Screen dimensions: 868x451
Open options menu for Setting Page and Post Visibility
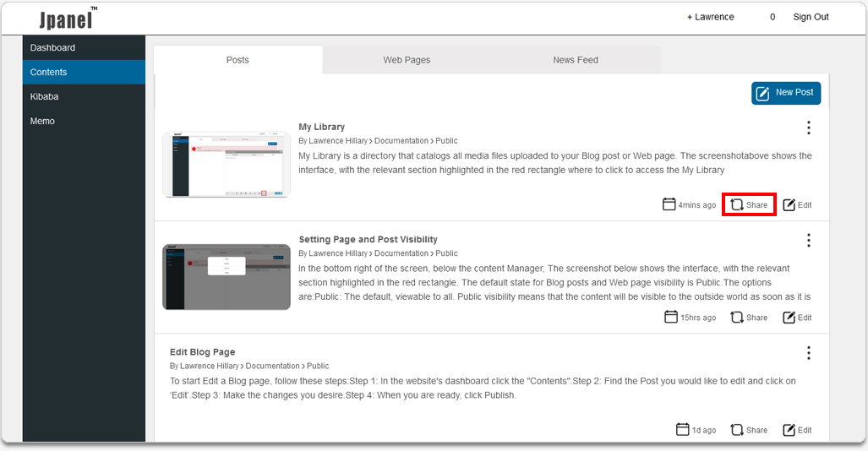pos(809,240)
